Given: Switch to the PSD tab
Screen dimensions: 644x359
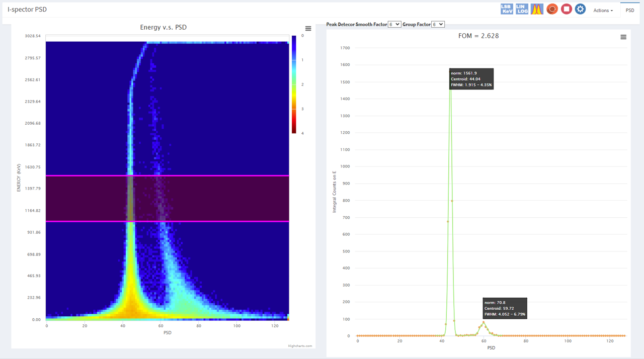Looking at the screenshot, I should (630, 10).
